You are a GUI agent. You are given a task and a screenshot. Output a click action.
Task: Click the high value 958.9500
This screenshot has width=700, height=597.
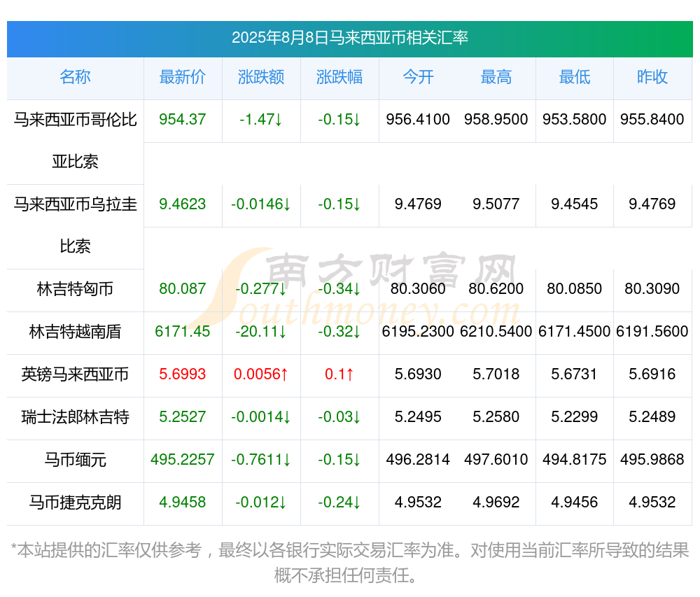pos(496,120)
